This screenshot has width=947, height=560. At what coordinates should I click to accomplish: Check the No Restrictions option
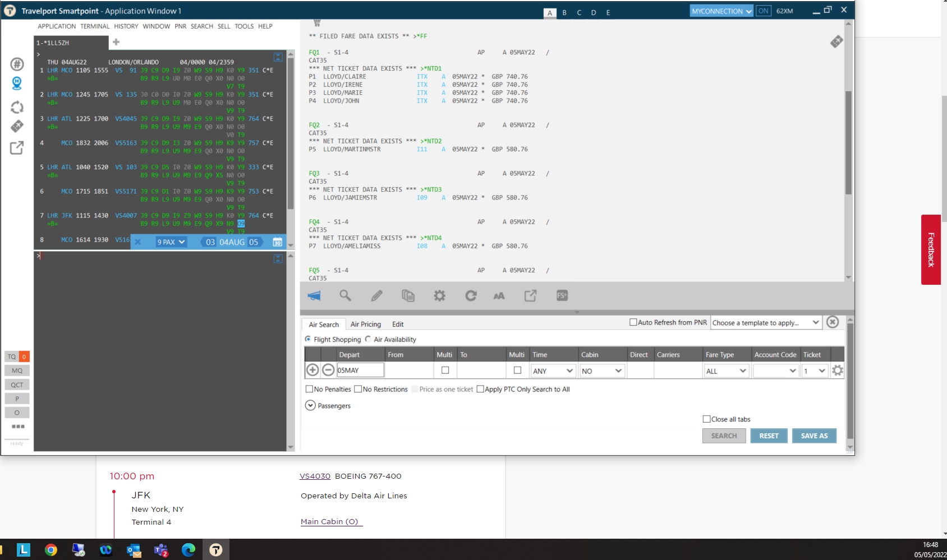tap(358, 389)
